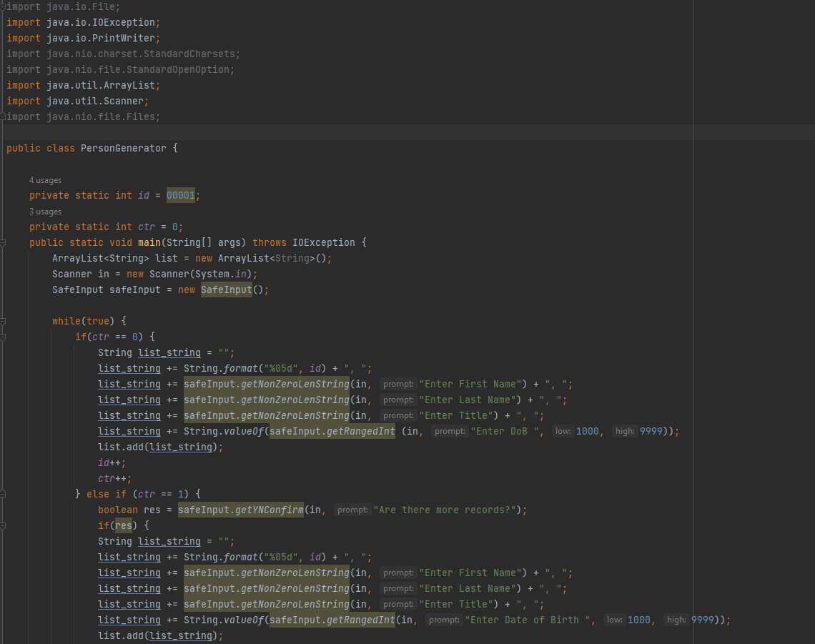Open the '4 usages' code lens above id
Viewport: 815px width, 644px height.
coord(45,180)
